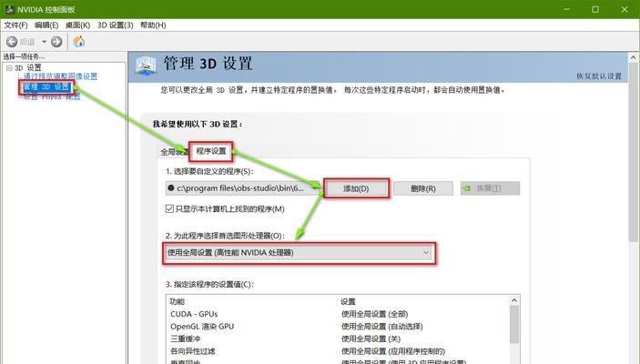Screen dimensions: 640x364
Task: Select the PhysX configuration tree item
Action: (x=52, y=97)
